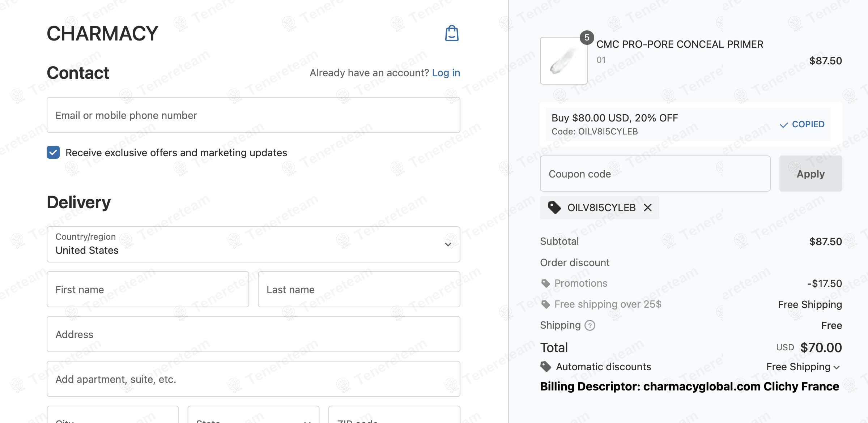Click the Automatic discounts tag icon
The width and height of the screenshot is (868, 423).
tap(546, 367)
